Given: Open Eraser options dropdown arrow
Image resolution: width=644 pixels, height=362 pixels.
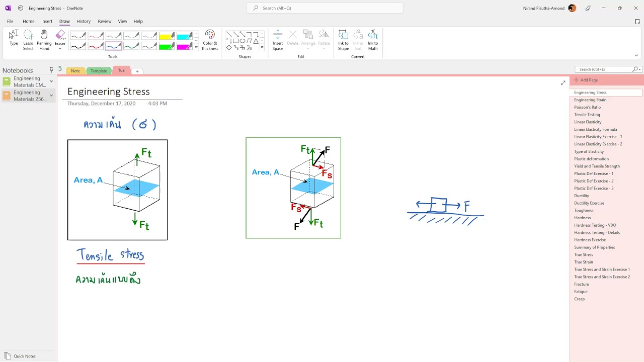Looking at the screenshot, I should coord(60,49).
